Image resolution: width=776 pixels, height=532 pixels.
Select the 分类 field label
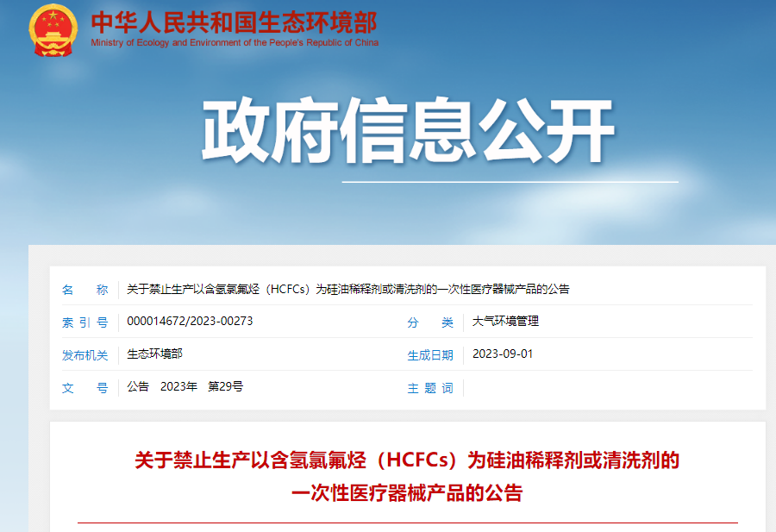430,322
